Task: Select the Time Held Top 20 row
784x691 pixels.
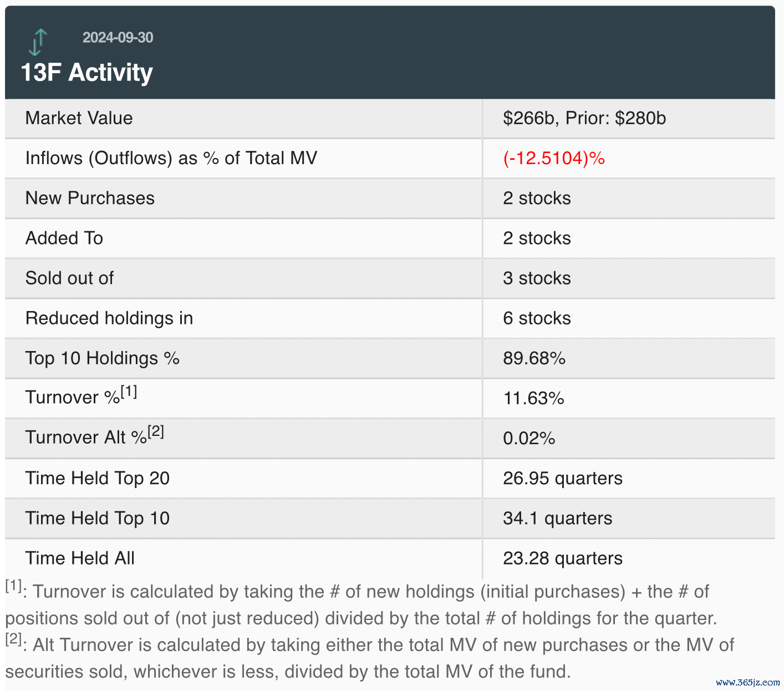Action: coord(390,478)
